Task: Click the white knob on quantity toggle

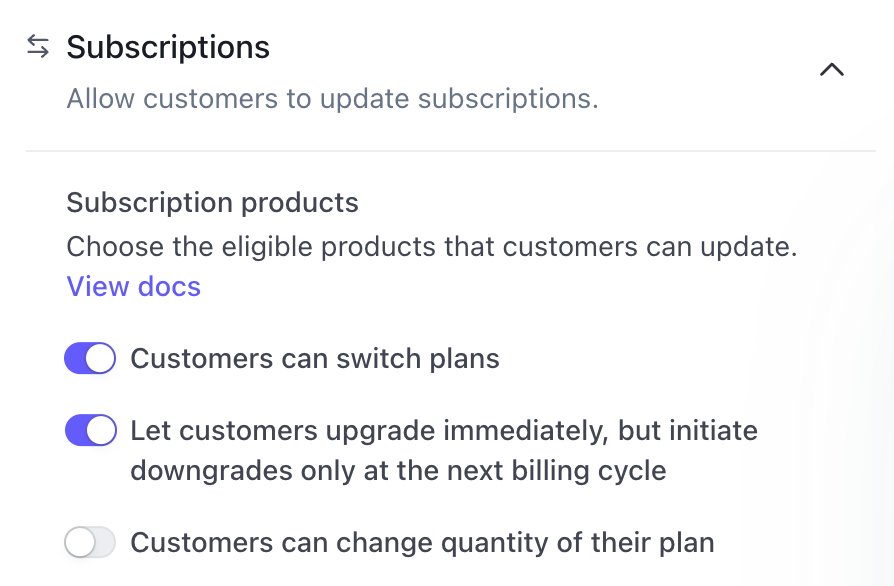Action: point(79,543)
